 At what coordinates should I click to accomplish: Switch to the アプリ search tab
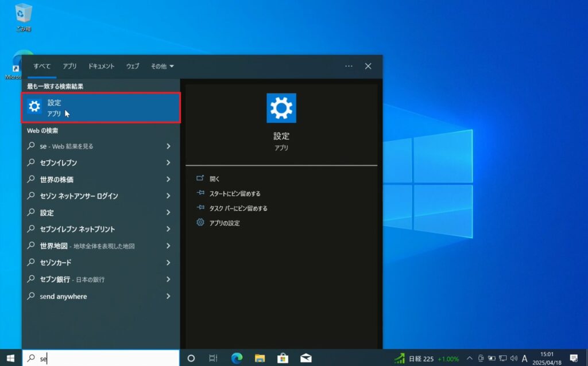(69, 67)
